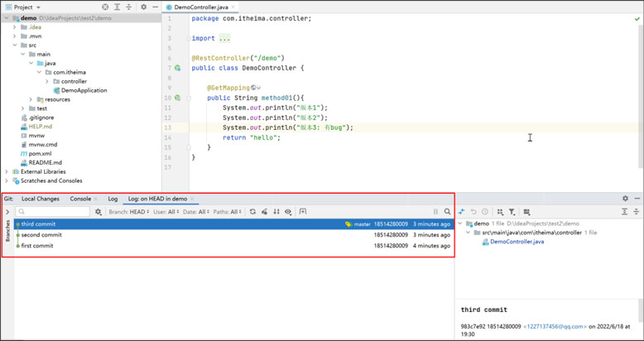Click Expand All icon in Project panel header
Viewport: 644px width, 341px height.
click(118, 7)
